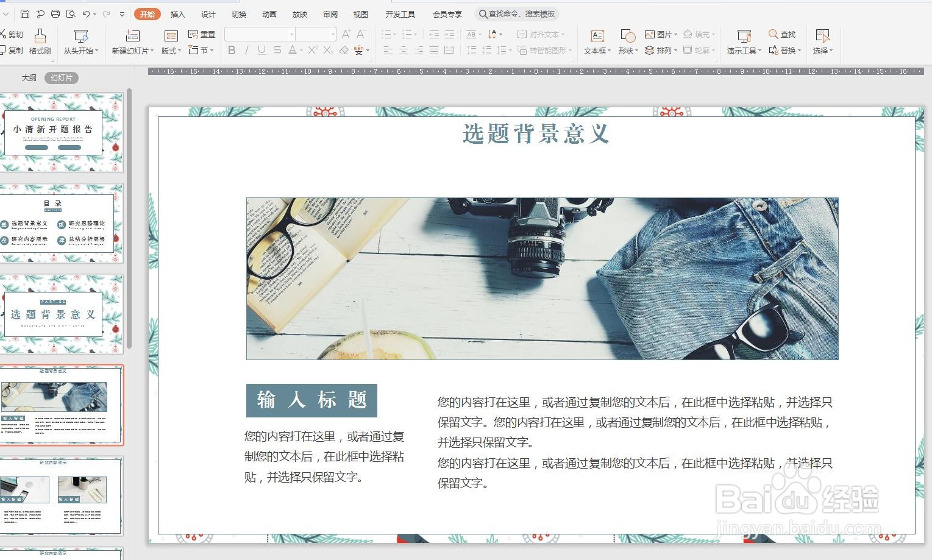
Task: Open Replace (替换) tool
Action: [x=784, y=50]
